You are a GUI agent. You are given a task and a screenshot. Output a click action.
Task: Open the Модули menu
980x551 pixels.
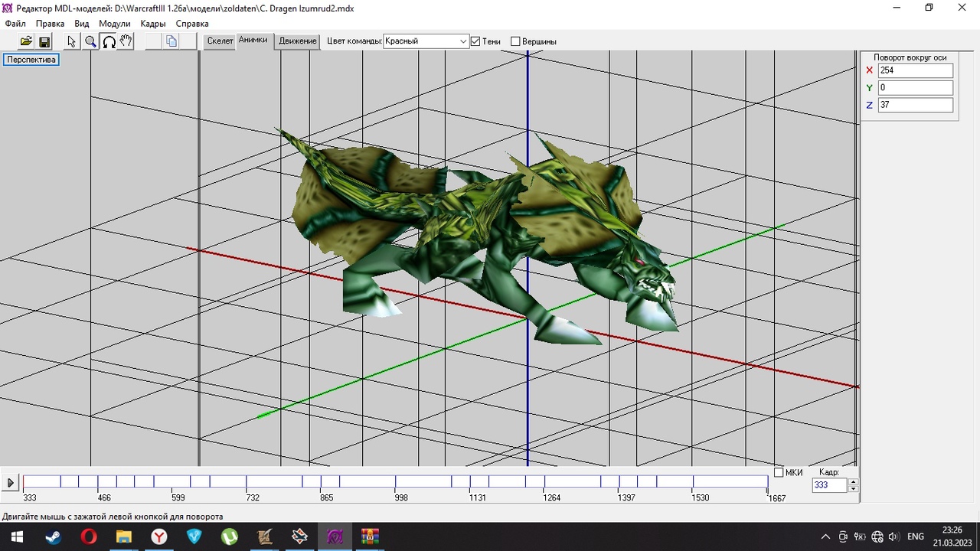point(114,24)
